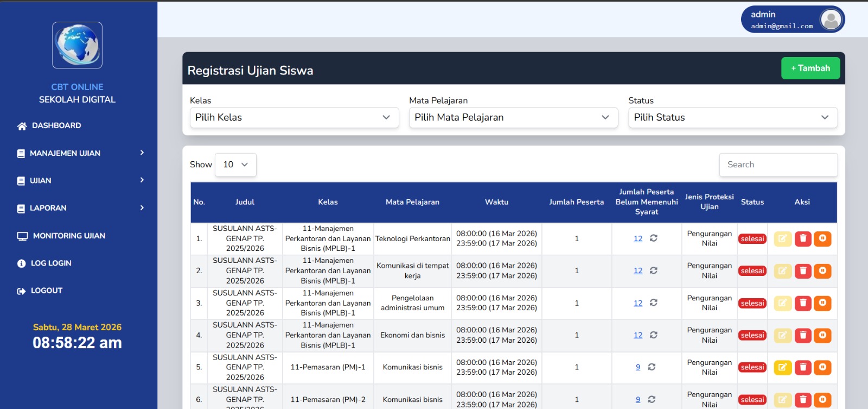Click the refresh icon in row 2
868x409 pixels.
(x=654, y=270)
